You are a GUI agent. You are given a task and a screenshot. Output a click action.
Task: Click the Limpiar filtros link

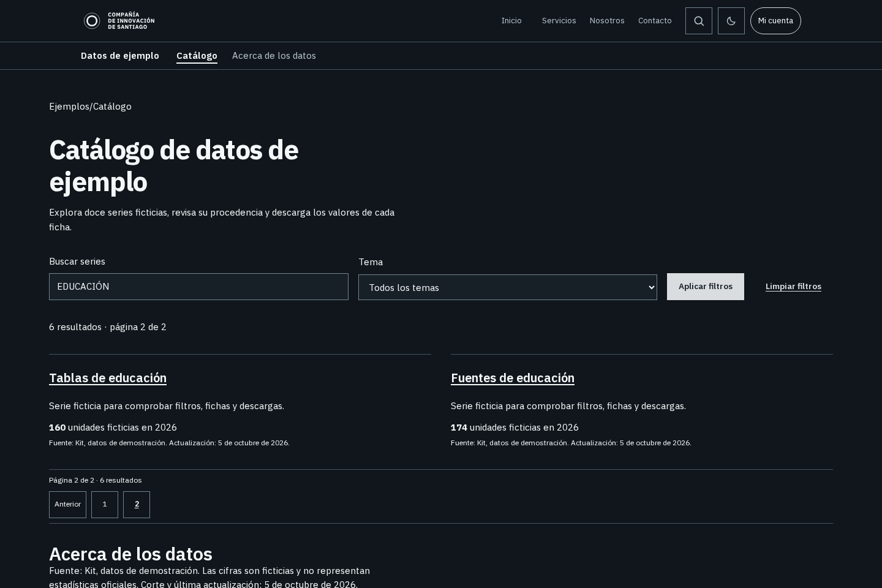click(793, 287)
